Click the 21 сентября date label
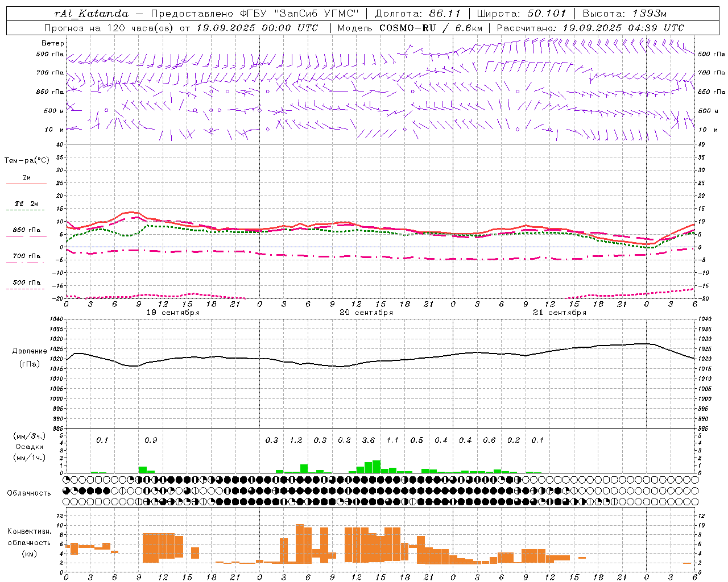The height and width of the screenshot is (582, 728). (x=560, y=313)
